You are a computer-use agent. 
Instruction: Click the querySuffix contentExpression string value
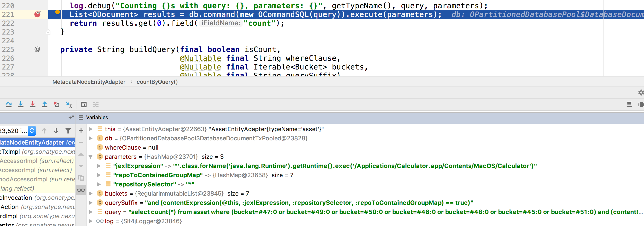coord(309,203)
